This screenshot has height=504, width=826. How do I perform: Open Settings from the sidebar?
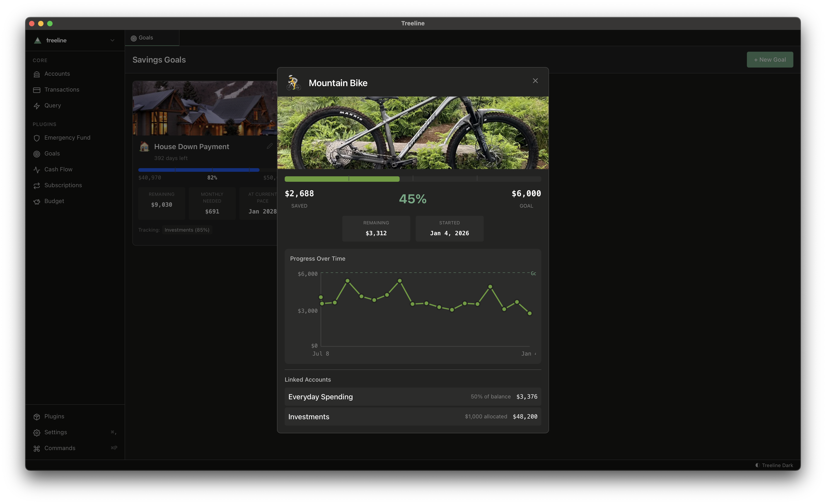[x=56, y=432]
